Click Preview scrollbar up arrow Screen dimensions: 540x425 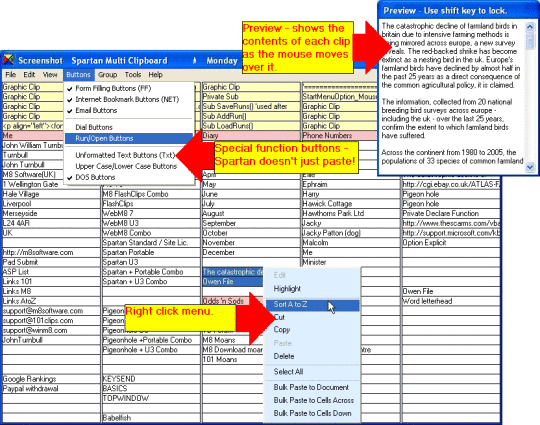pos(530,27)
